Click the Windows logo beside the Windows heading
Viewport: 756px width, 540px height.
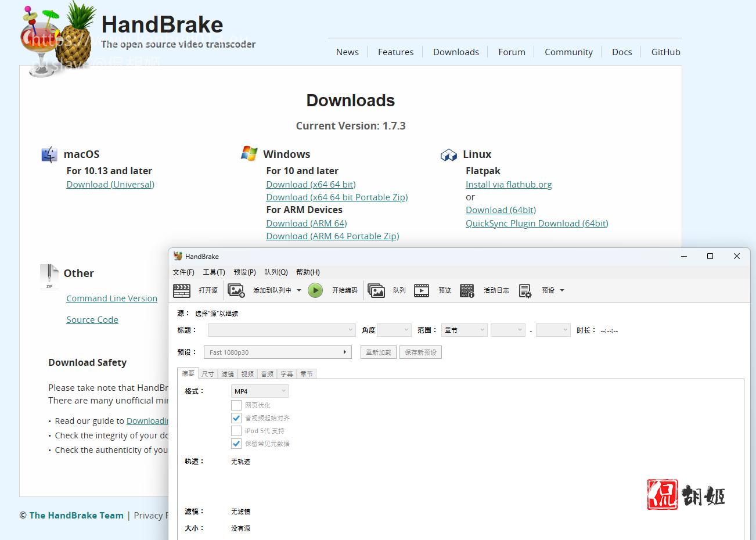point(249,153)
